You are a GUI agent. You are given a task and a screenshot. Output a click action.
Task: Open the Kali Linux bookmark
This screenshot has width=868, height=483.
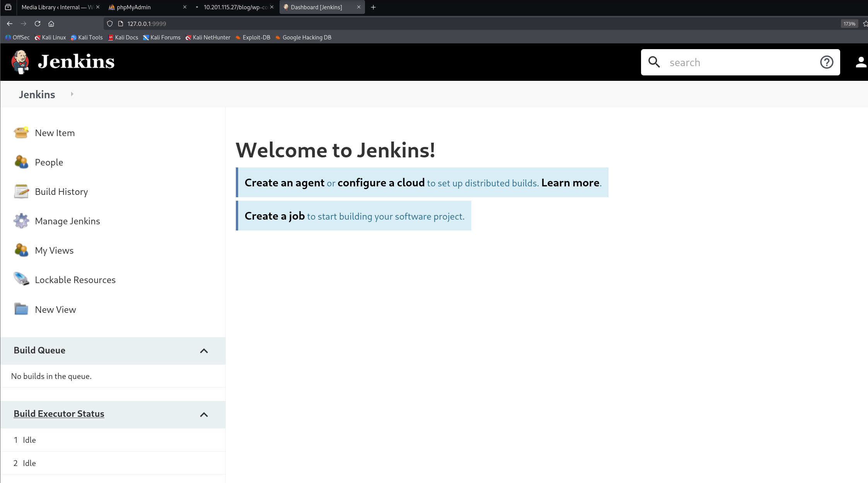click(x=50, y=38)
